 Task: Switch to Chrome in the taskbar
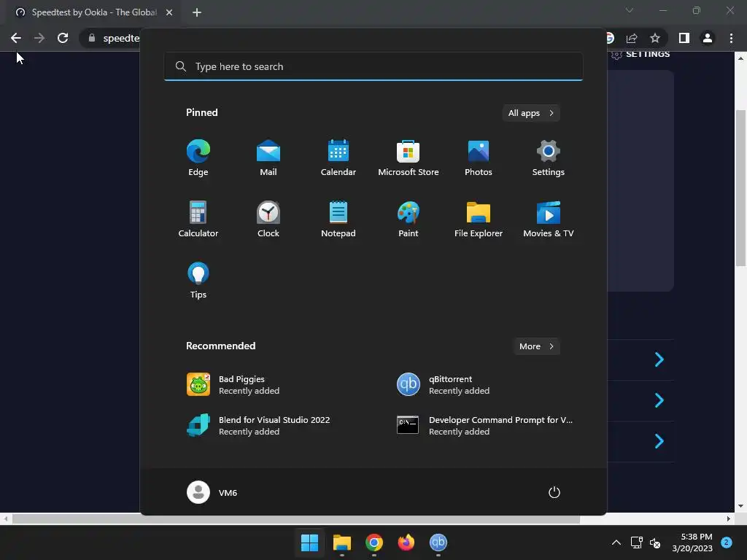pos(374,542)
